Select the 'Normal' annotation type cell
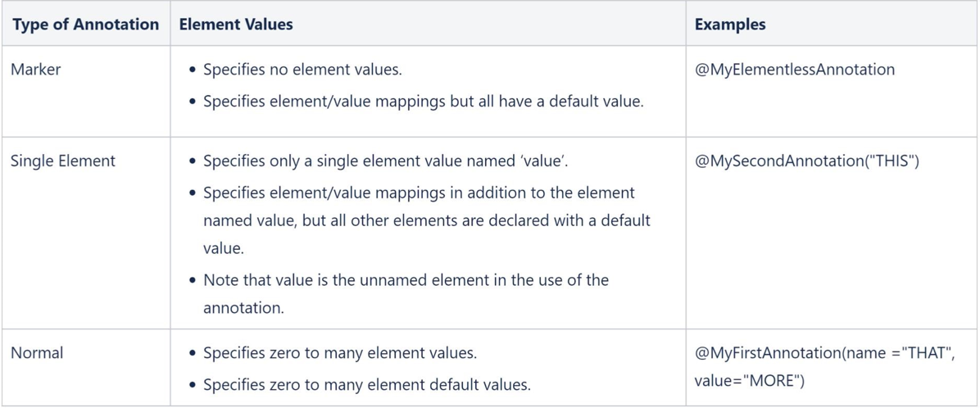 click(x=37, y=353)
